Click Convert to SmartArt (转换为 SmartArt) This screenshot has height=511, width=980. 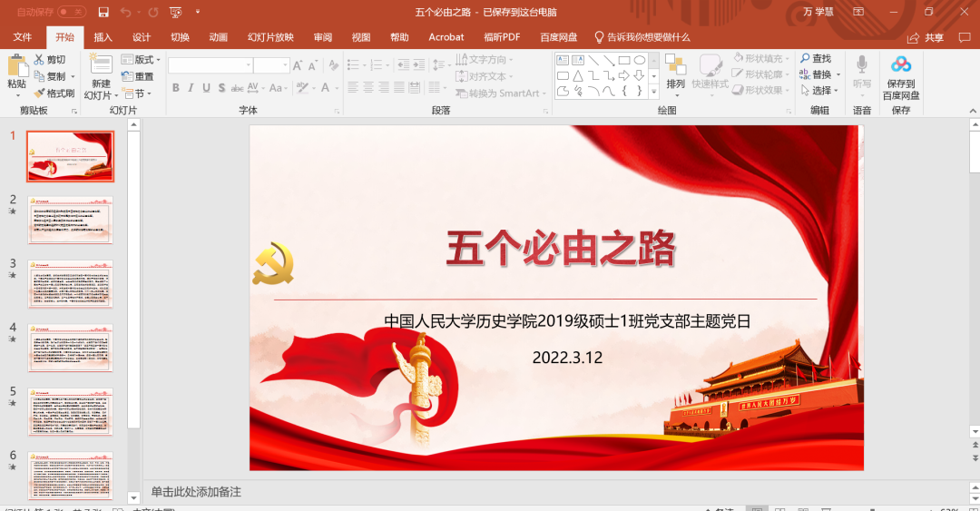[x=501, y=93]
